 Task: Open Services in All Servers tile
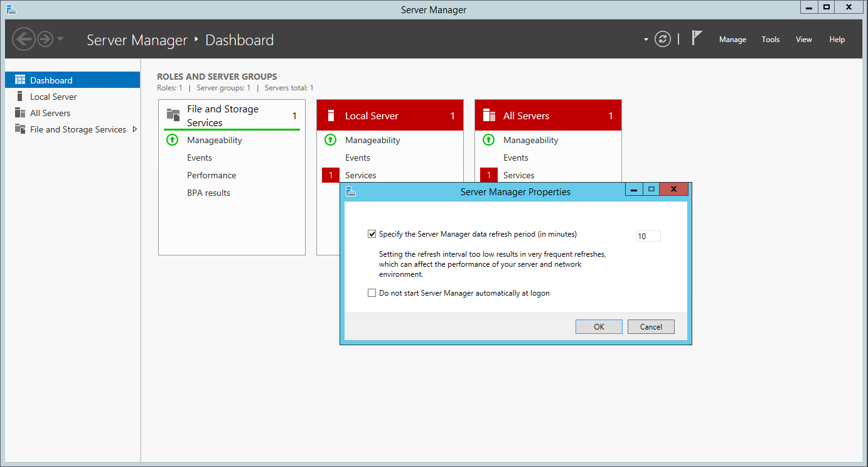coord(519,175)
